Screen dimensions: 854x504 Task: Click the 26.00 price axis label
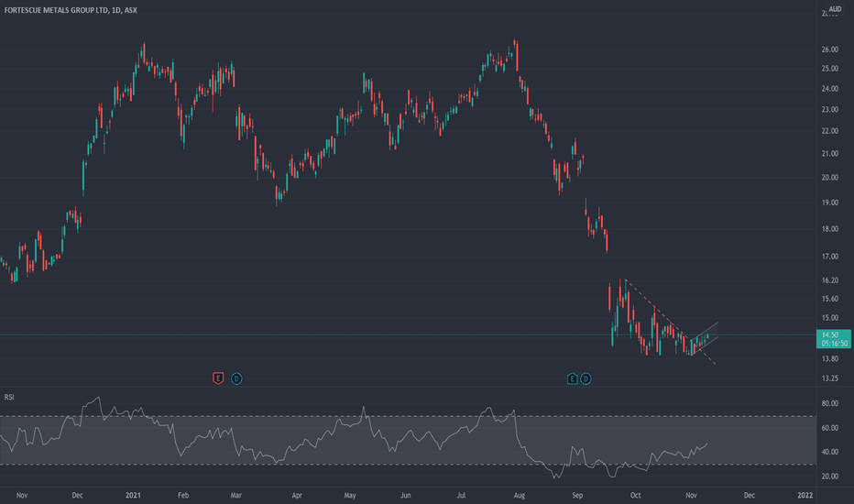pos(830,49)
